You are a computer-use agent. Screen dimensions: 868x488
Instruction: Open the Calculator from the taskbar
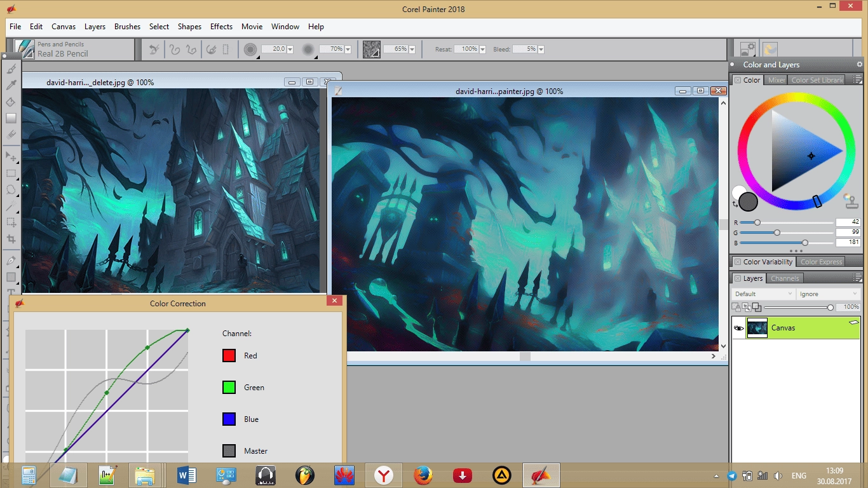coord(28,475)
